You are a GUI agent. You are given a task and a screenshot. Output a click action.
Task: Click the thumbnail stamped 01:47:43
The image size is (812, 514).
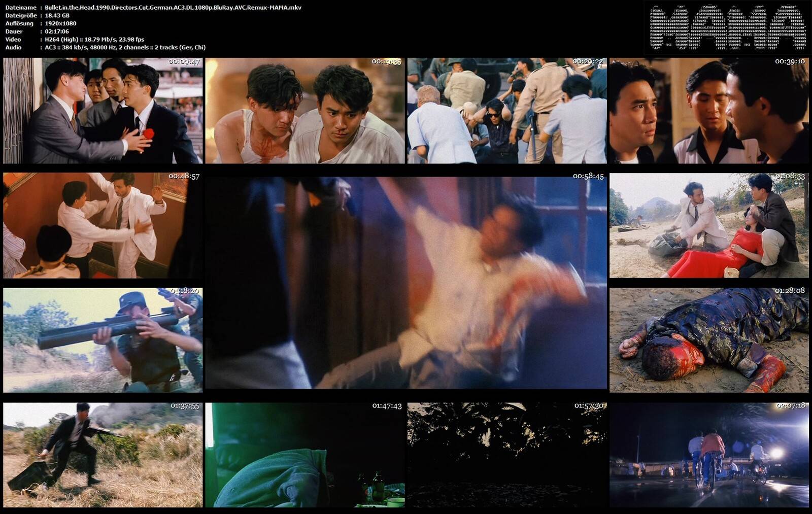305,455
